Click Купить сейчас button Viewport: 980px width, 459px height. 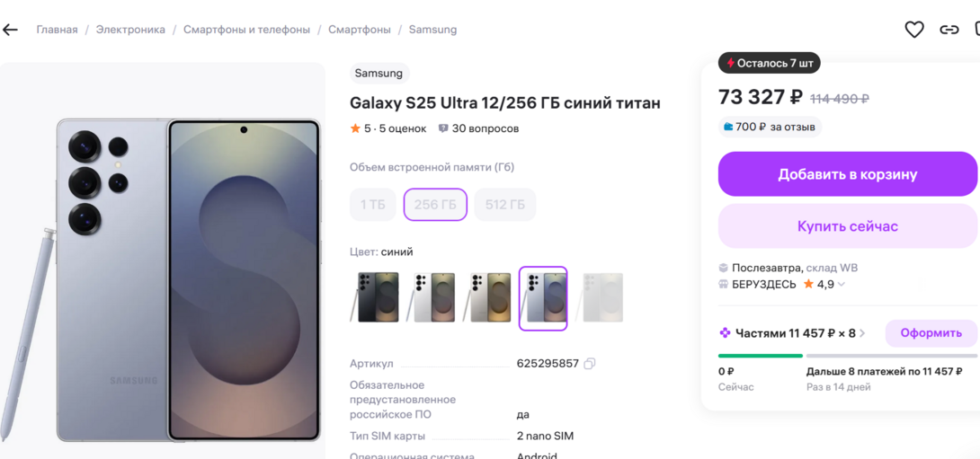[847, 226]
